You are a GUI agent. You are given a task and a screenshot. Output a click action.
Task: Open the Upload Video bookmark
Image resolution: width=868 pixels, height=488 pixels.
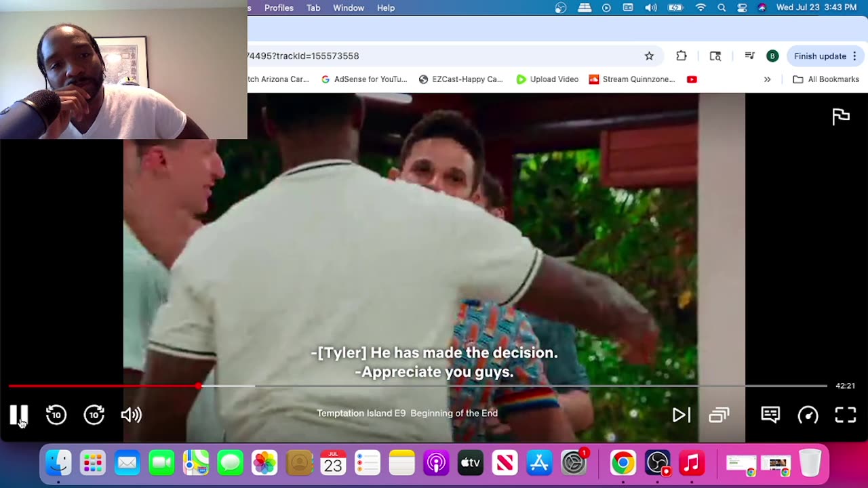click(x=547, y=79)
